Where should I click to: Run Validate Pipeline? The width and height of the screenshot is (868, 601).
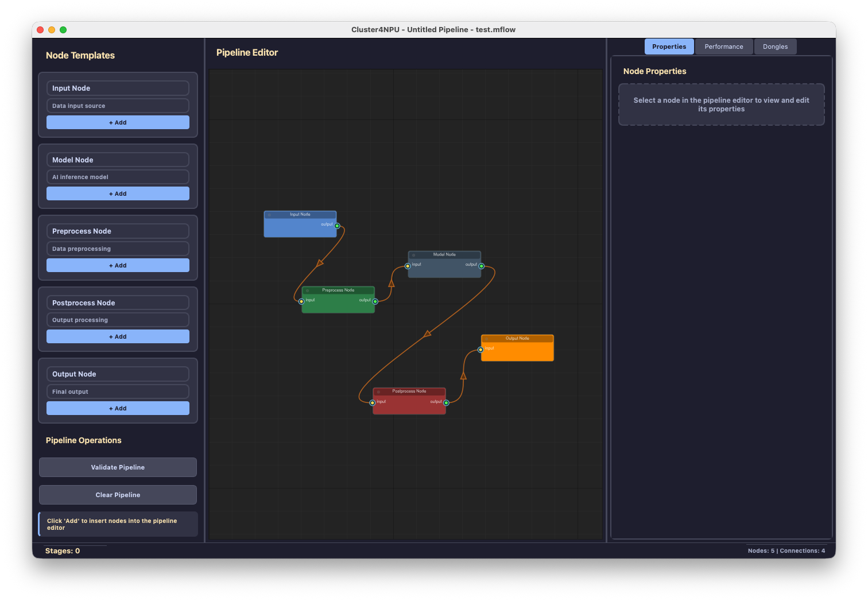(118, 467)
